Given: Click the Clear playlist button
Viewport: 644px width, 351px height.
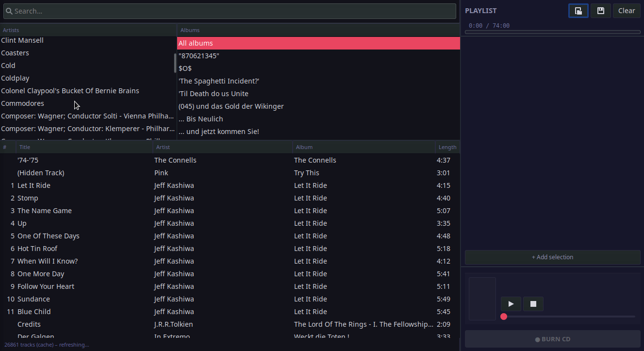Looking at the screenshot, I should click(627, 11).
